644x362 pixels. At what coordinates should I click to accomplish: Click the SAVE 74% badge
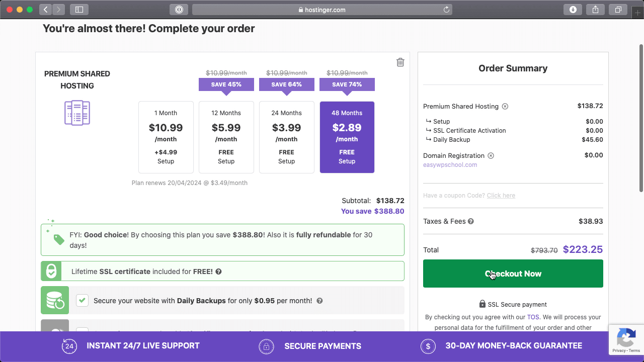(x=347, y=84)
